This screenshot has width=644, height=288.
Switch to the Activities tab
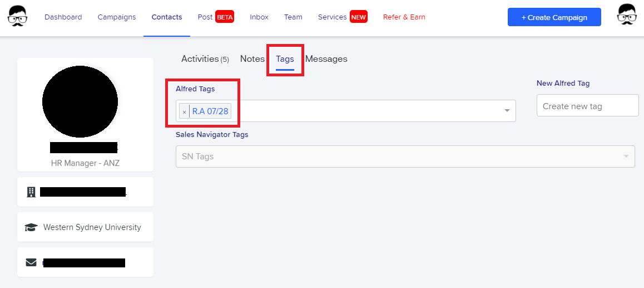pyautogui.click(x=205, y=59)
